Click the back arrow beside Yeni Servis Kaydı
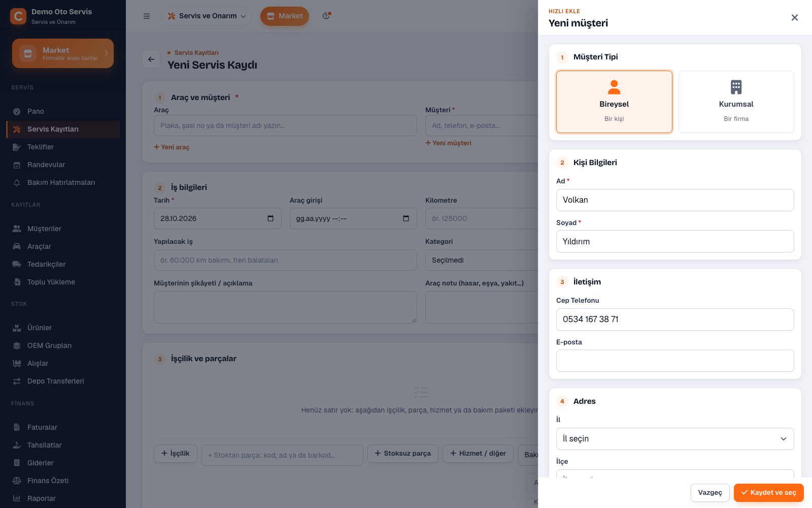This screenshot has width=812, height=508. click(x=151, y=59)
